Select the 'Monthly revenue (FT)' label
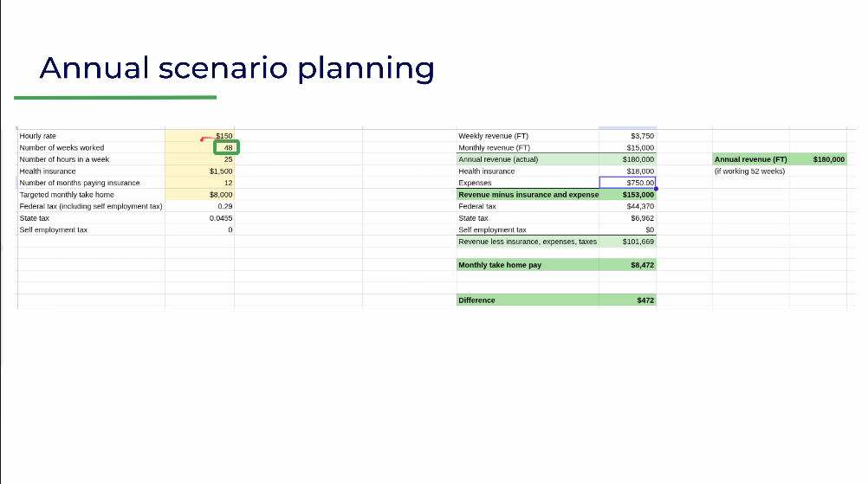Image resolution: width=868 pixels, height=484 pixels. (x=495, y=148)
